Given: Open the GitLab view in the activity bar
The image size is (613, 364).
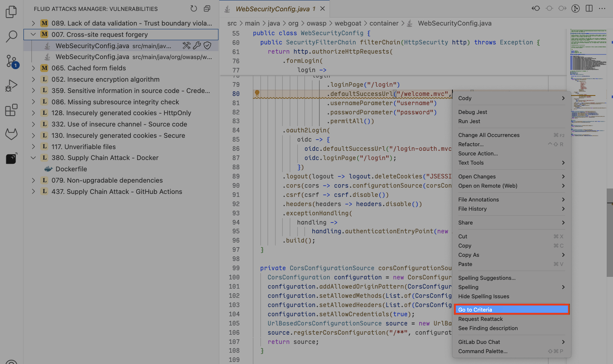Looking at the screenshot, I should pyautogui.click(x=11, y=134).
